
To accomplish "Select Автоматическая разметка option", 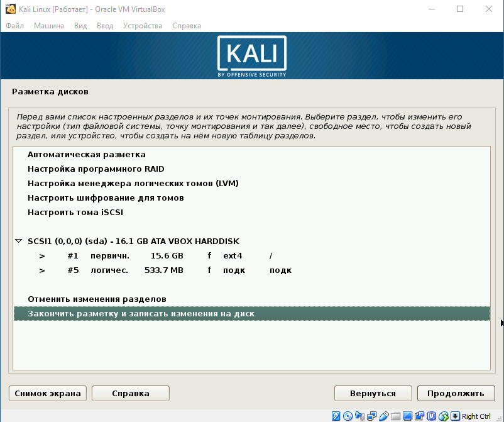I will coord(86,155).
